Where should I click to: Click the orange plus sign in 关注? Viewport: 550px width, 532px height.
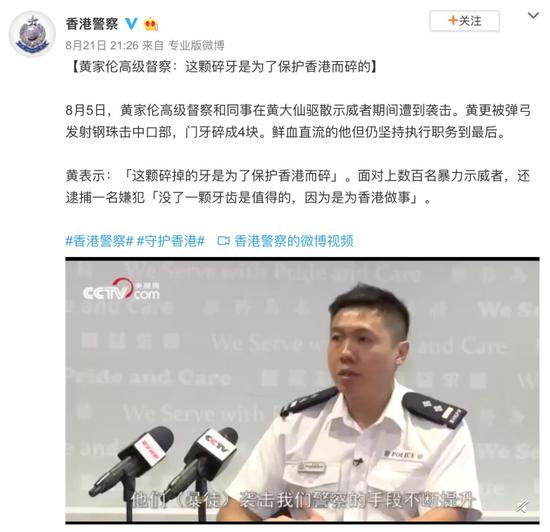[453, 20]
